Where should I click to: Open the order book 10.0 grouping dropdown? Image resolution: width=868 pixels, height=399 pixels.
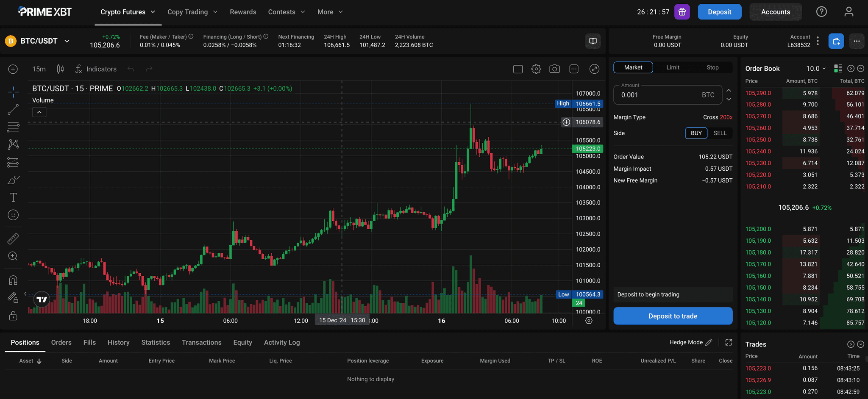pyautogui.click(x=816, y=69)
